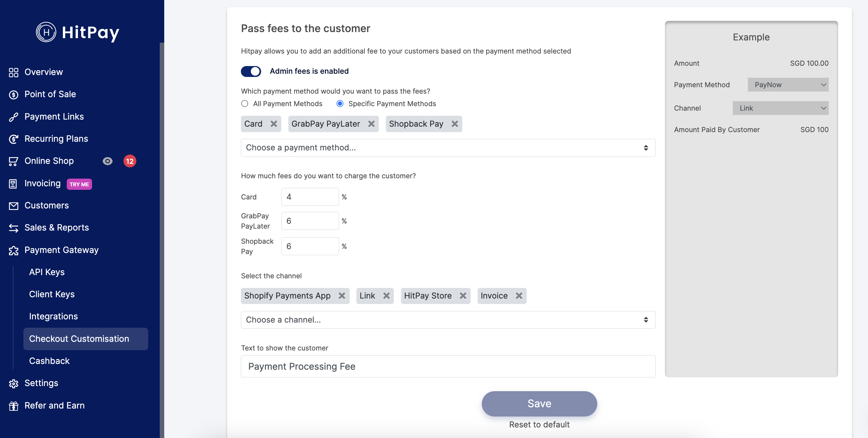Go to Invoicing

[42, 183]
